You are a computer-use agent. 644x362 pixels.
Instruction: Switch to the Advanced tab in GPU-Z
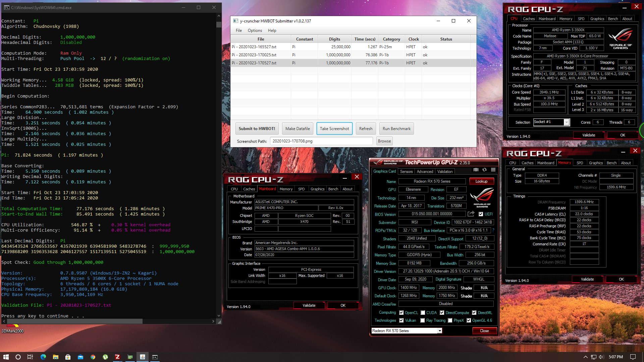pos(425,172)
